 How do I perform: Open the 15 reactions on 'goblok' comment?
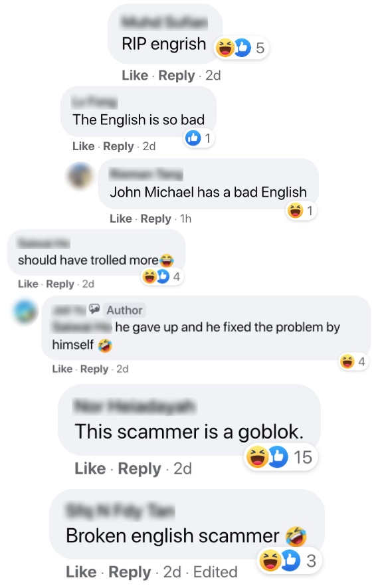point(280,457)
